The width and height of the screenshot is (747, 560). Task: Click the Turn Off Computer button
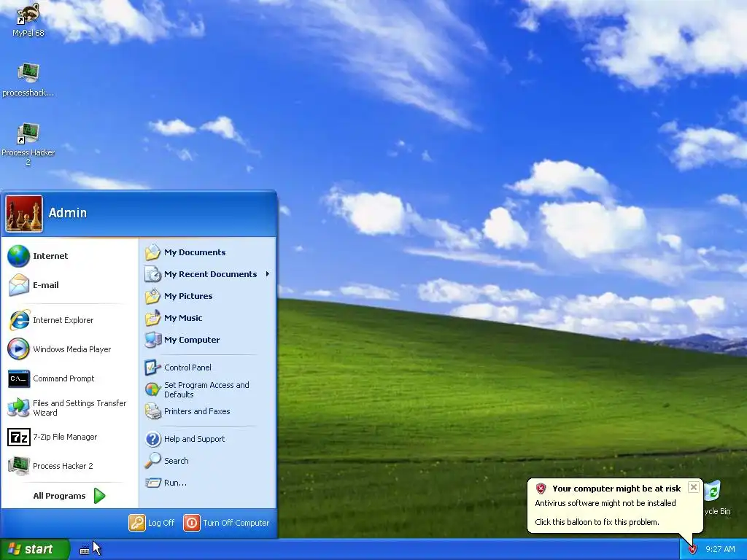click(x=226, y=523)
